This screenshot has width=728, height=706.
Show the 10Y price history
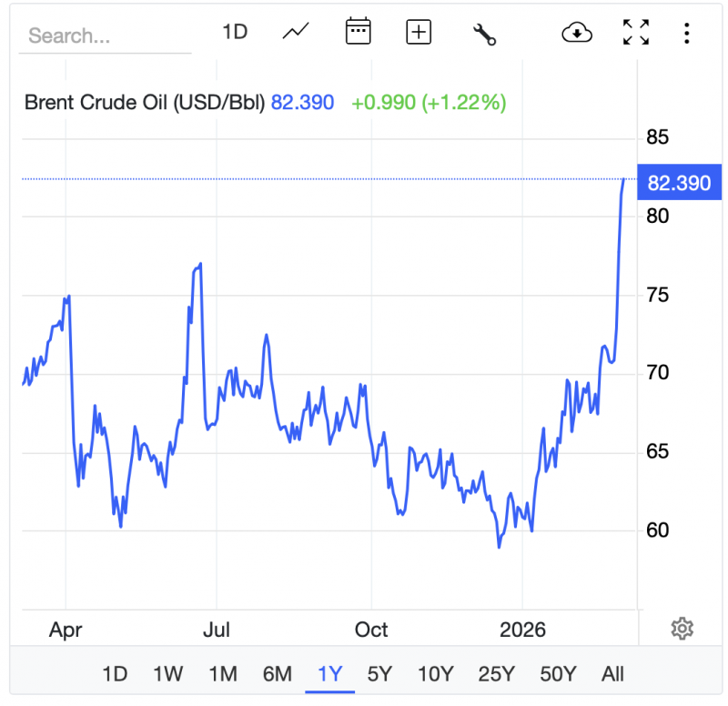435,674
